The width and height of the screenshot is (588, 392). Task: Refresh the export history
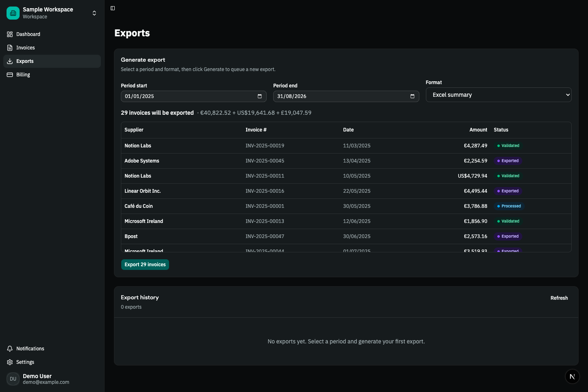pyautogui.click(x=559, y=298)
